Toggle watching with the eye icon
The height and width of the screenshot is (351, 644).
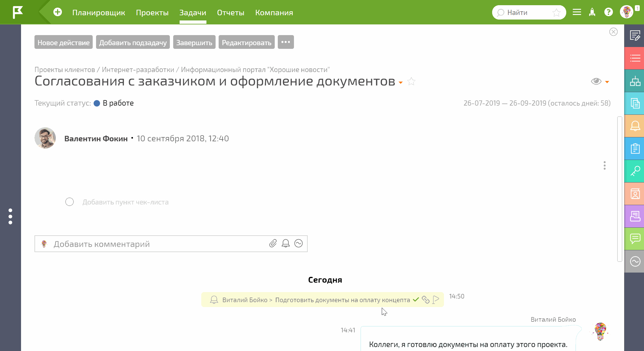(596, 82)
